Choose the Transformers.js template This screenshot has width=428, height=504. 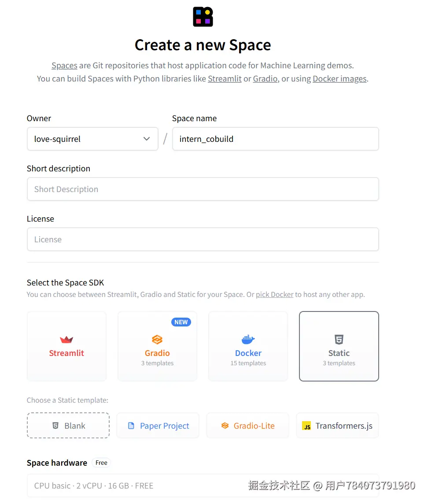tap(337, 426)
